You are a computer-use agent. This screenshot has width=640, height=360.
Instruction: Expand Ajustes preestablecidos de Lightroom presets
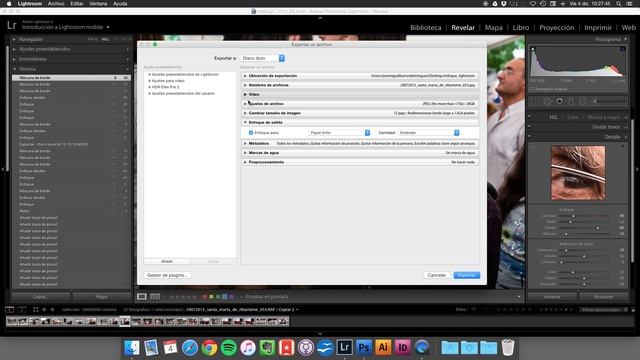point(149,75)
